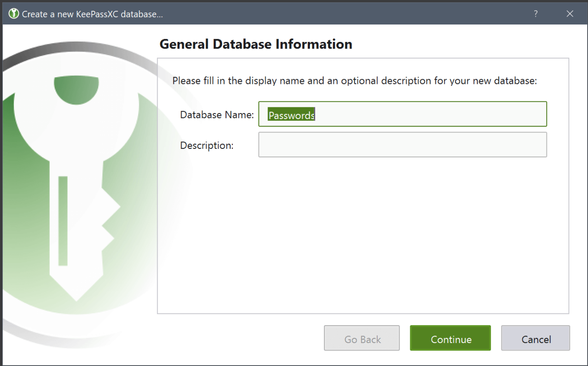Click the "Description:" label
Viewport: 588px width, 366px height.
[x=207, y=146]
